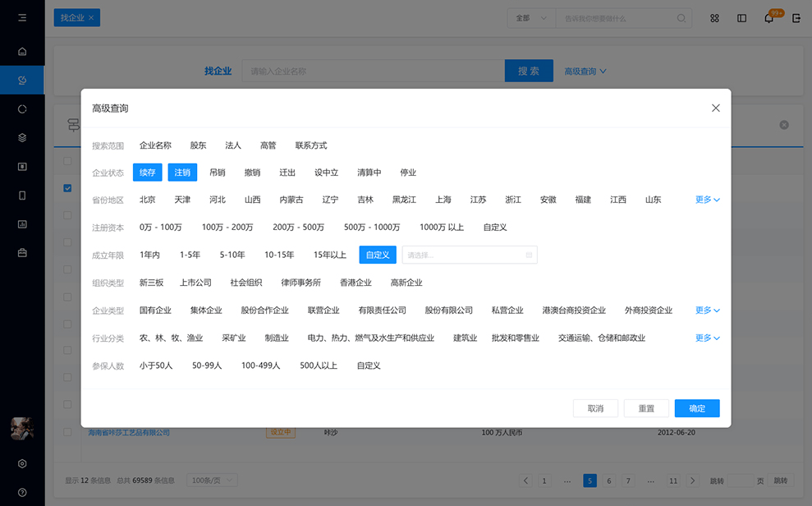Expand 更多 in the 省份地区 row
This screenshot has height=506, width=812.
coord(707,200)
